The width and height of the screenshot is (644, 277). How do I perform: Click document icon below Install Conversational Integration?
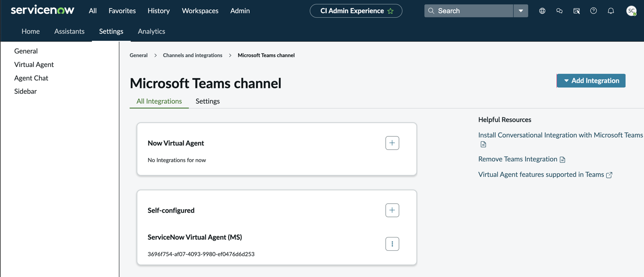(483, 145)
